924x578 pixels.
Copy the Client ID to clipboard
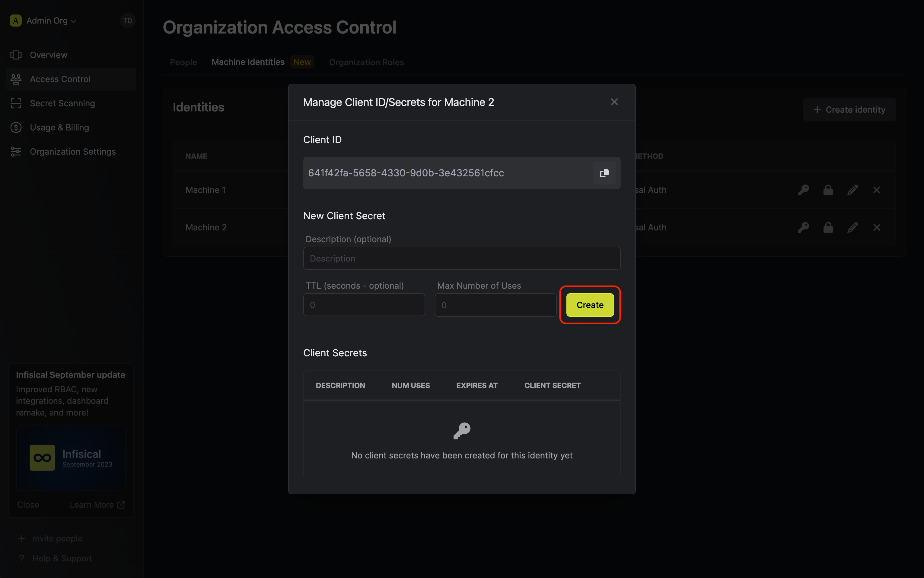(x=604, y=173)
